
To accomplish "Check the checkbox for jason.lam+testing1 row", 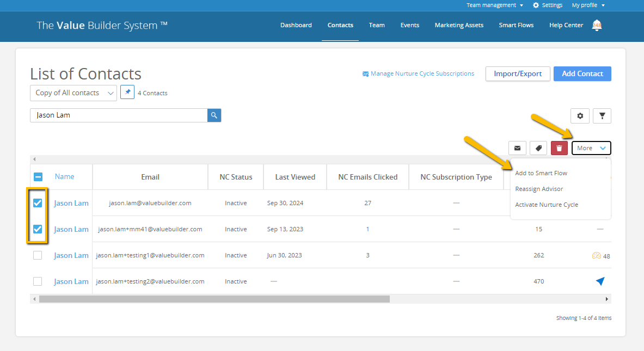I will (38, 255).
